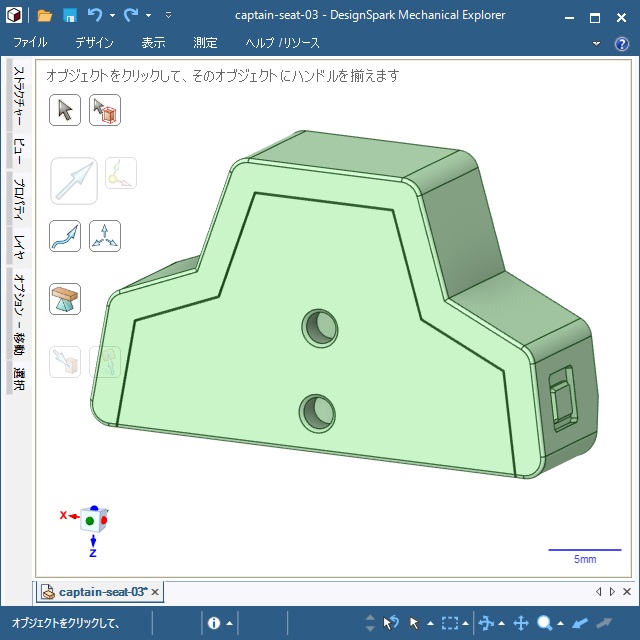Click the greyed move direction arrow tool
Viewport: 640px width, 640px height.
[74, 181]
